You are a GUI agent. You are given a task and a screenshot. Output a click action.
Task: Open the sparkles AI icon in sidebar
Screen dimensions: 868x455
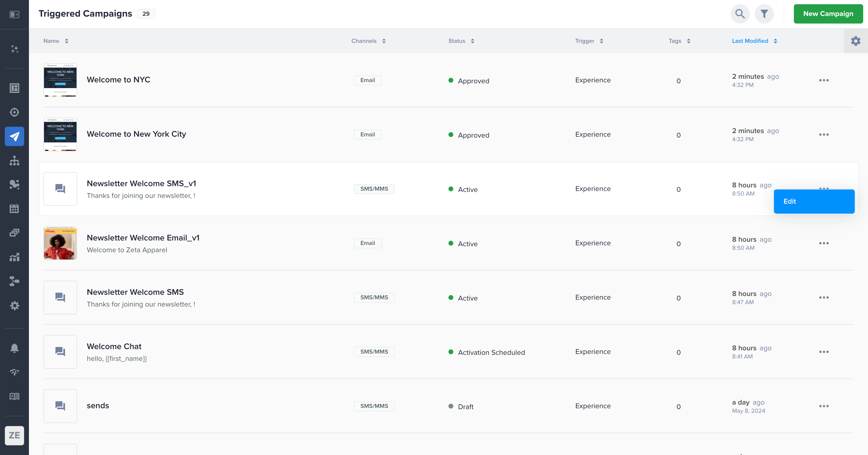(14, 49)
